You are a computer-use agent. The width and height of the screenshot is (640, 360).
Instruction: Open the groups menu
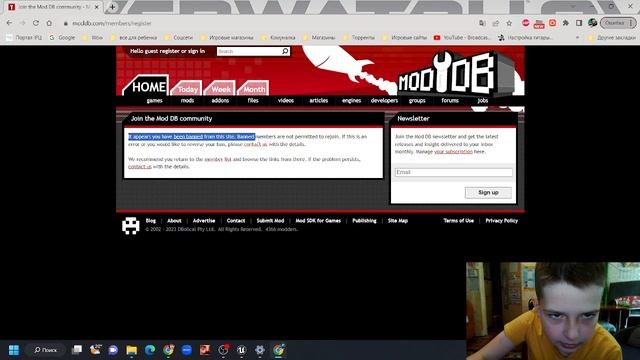coord(417,100)
